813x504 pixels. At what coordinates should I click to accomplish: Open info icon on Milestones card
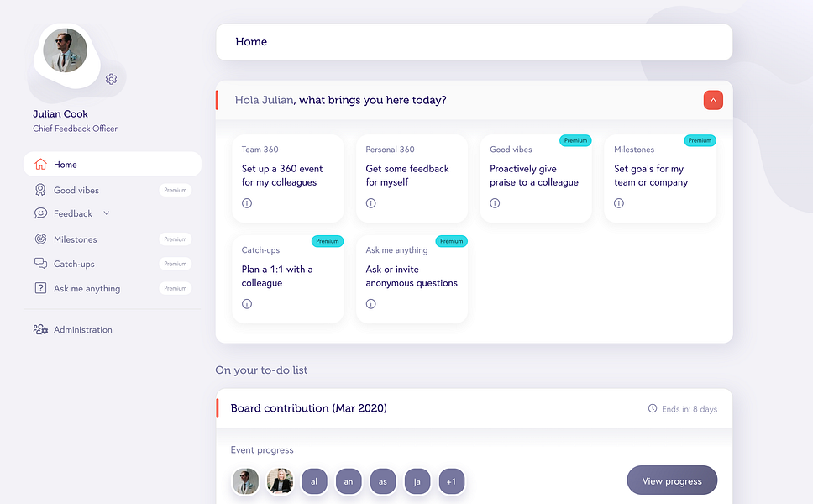tap(619, 203)
